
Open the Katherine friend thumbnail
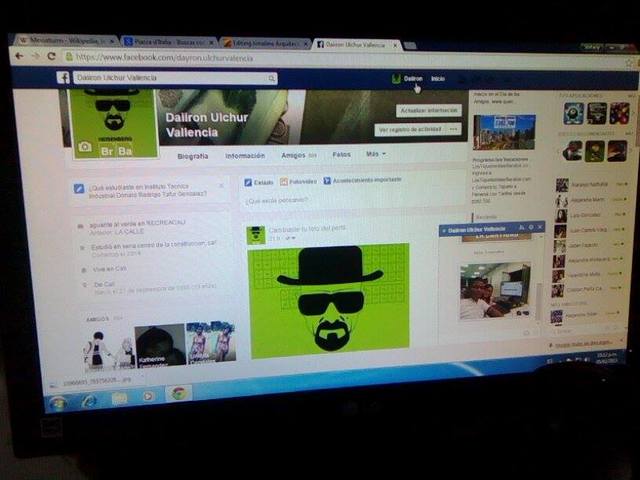pos(160,347)
